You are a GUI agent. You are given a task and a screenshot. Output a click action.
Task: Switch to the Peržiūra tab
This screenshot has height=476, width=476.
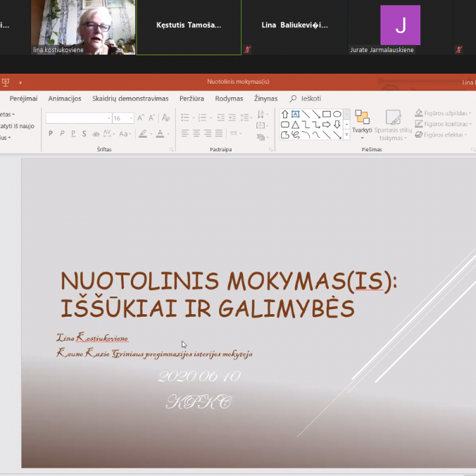point(192,98)
